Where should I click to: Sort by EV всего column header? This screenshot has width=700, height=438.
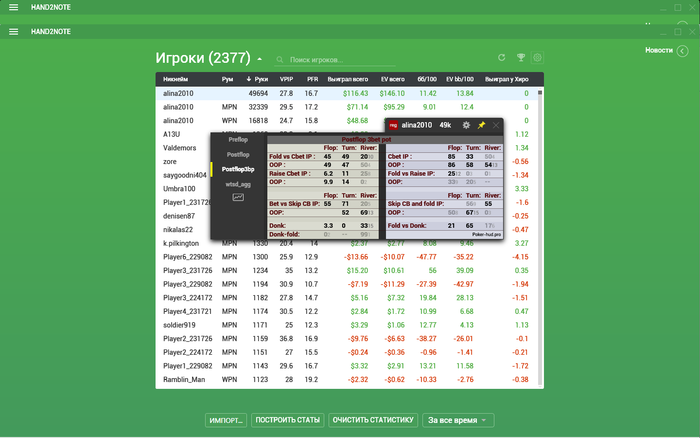click(392, 79)
